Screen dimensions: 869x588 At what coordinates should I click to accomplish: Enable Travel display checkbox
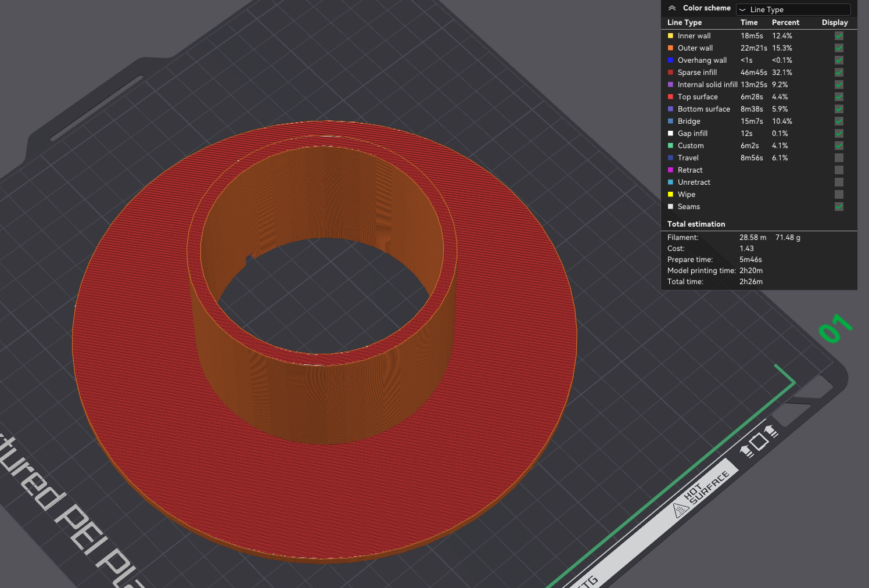[x=839, y=157]
